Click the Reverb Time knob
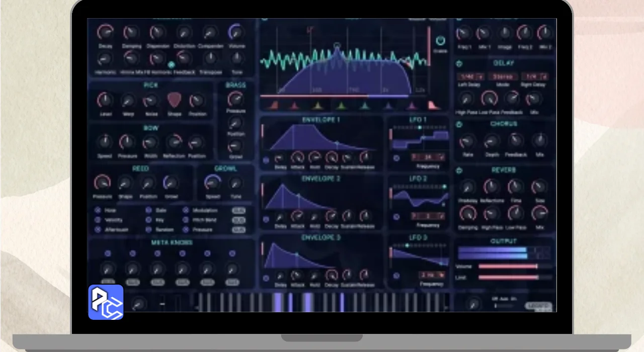Viewport: 644px width, 352px height. [515, 187]
